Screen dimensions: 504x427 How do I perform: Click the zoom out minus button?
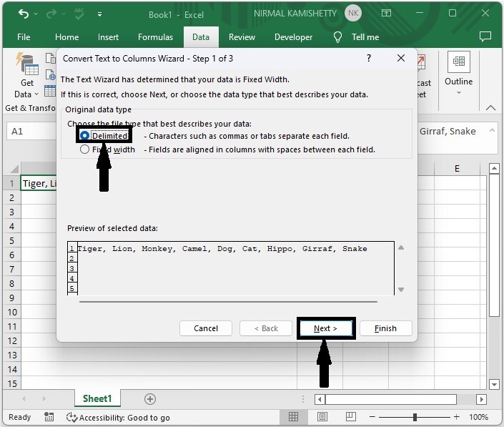click(372, 417)
